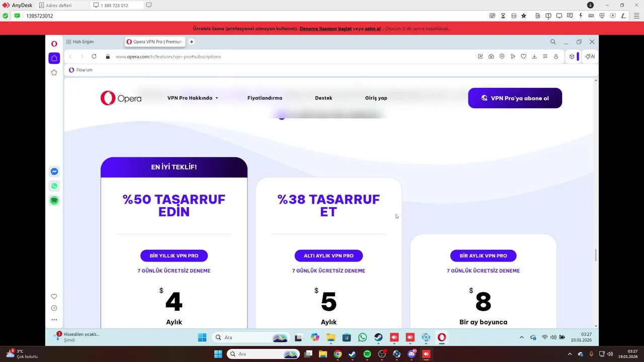Image resolution: width=644 pixels, height=362 pixels.
Task: Click AnyDesk download arrow circle icon
Action: tap(590, 5)
